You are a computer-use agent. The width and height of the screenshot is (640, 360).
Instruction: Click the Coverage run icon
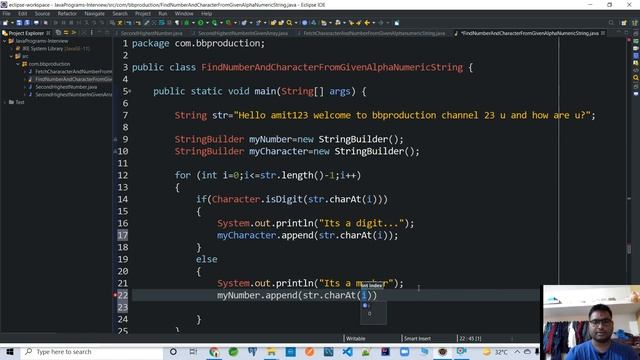click(214, 23)
